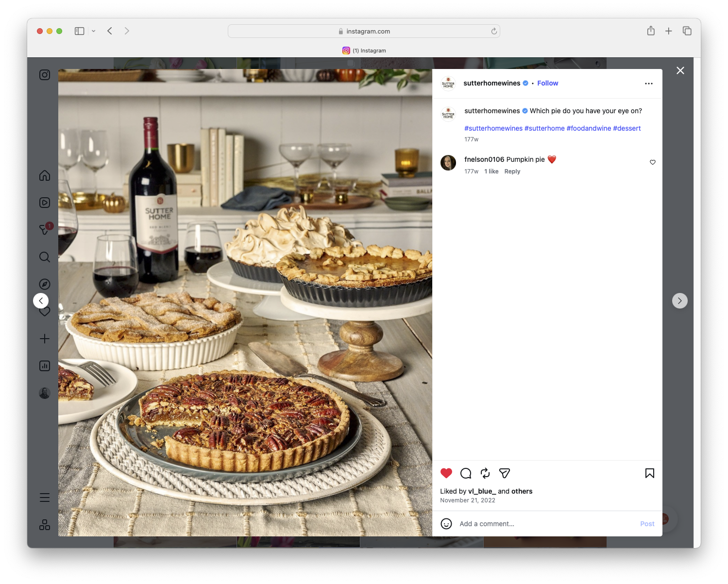
Task: Follow sutterhomewines
Action: pyautogui.click(x=547, y=83)
